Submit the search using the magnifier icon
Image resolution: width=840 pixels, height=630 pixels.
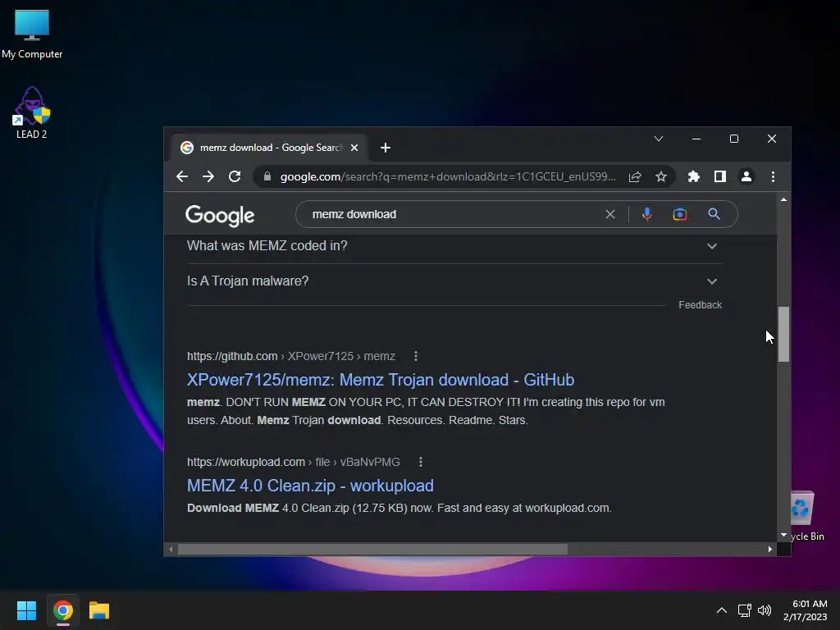(x=714, y=214)
